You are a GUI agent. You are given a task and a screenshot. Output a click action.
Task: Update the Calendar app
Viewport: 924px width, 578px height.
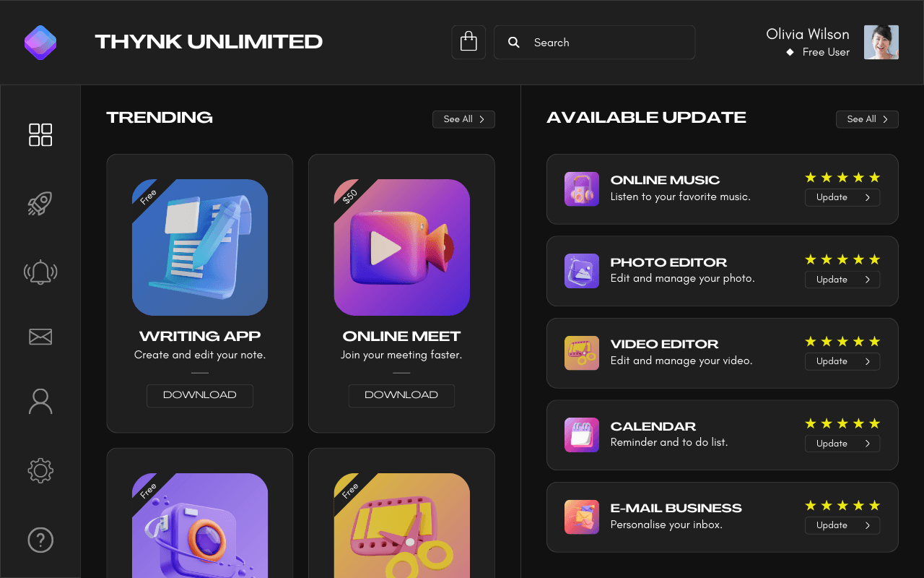(842, 444)
